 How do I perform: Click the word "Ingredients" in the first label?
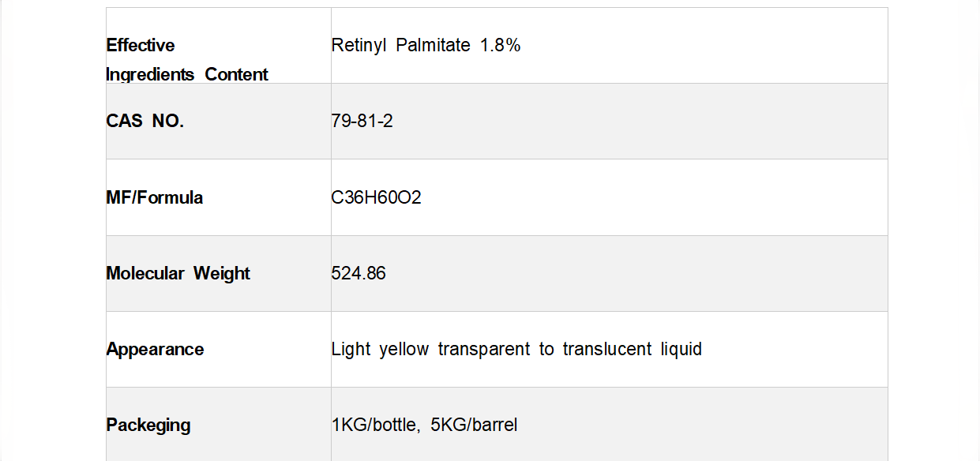click(x=150, y=74)
